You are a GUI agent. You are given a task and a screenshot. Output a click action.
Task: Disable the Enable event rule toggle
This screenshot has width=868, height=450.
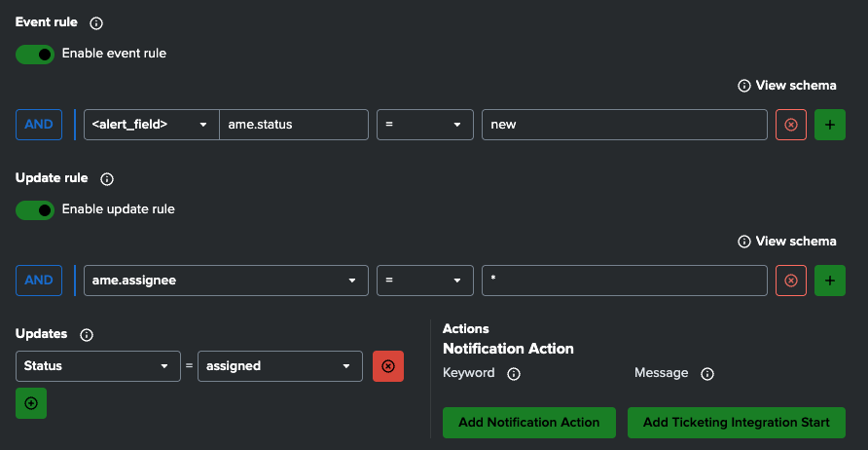tap(35, 54)
